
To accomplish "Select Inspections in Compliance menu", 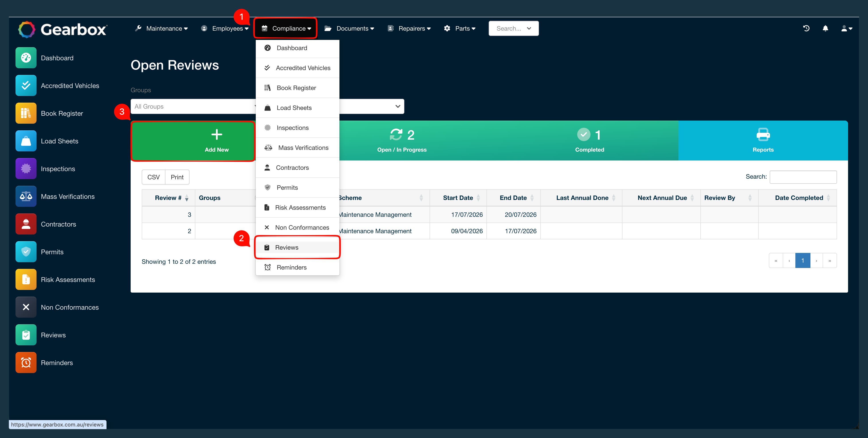I will pyautogui.click(x=298, y=128).
